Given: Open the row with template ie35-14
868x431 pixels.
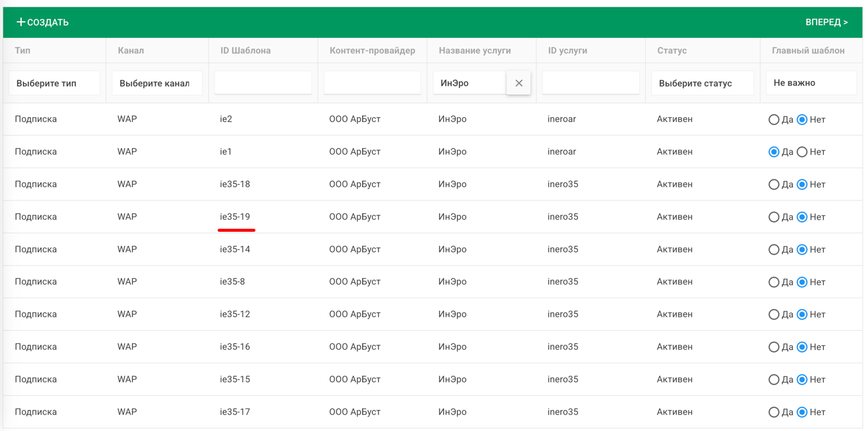Looking at the screenshot, I should click(235, 249).
